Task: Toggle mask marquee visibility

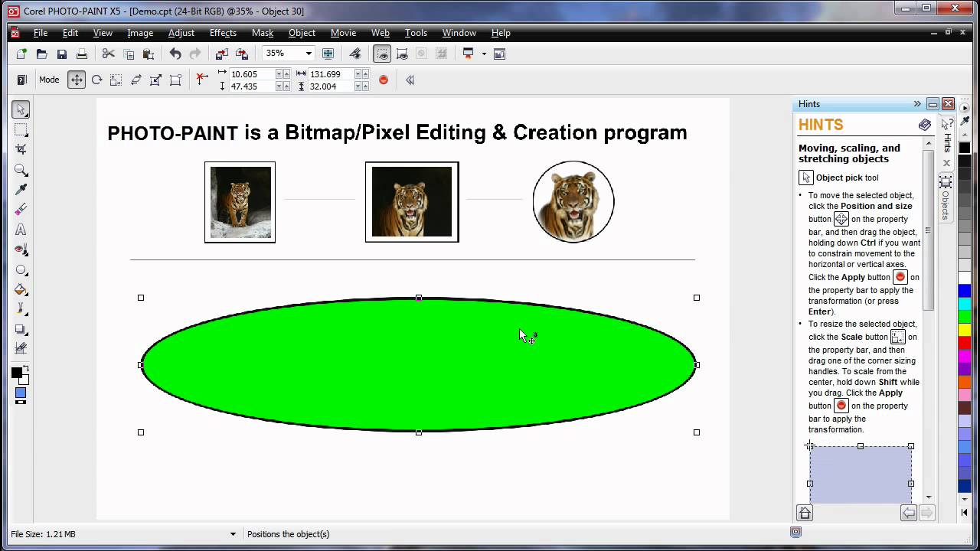Action: (x=381, y=54)
